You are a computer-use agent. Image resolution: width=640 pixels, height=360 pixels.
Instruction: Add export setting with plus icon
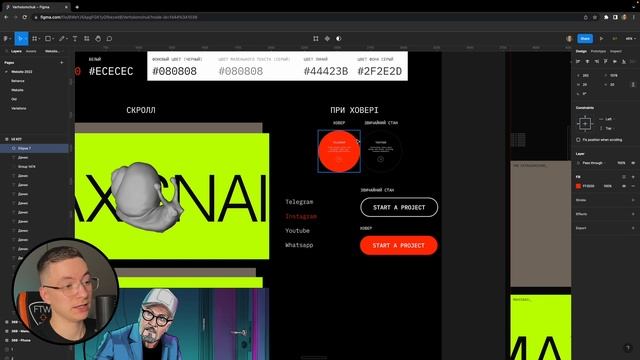633,228
